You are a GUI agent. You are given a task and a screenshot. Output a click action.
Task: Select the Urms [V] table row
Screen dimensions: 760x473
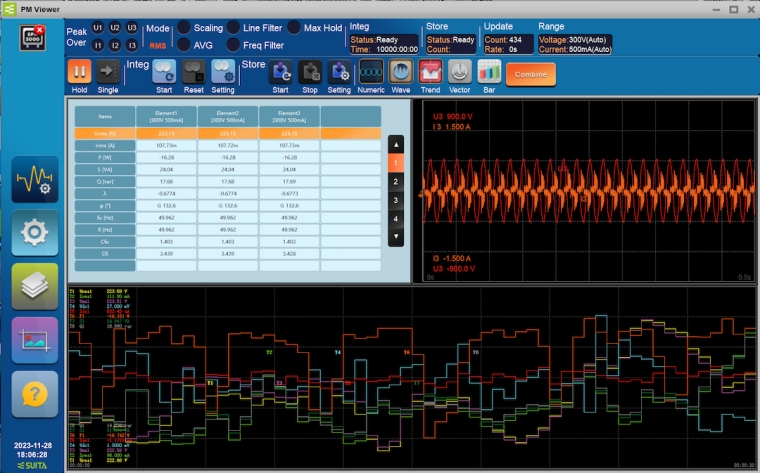(105, 133)
